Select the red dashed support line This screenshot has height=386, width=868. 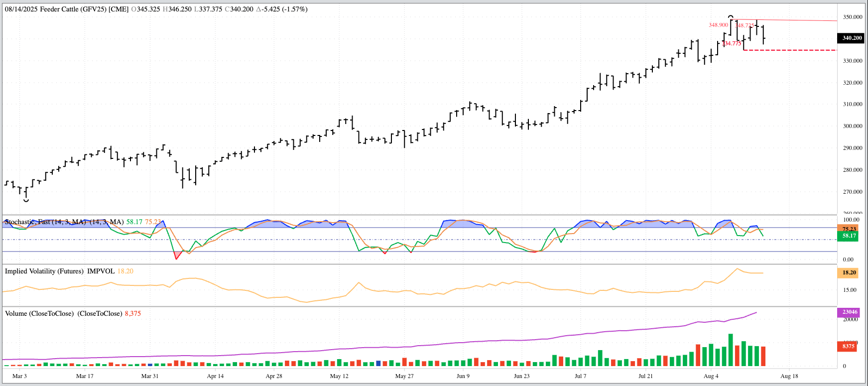tap(797, 50)
